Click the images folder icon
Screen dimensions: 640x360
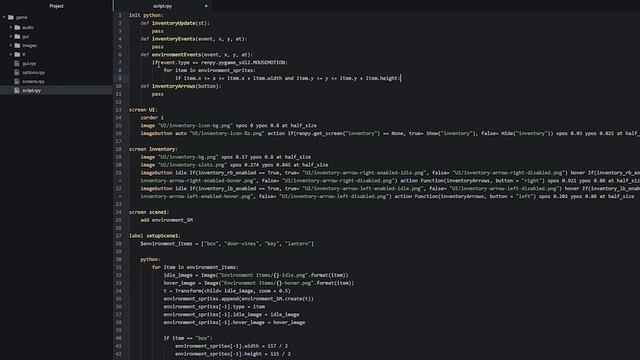tap(17, 45)
